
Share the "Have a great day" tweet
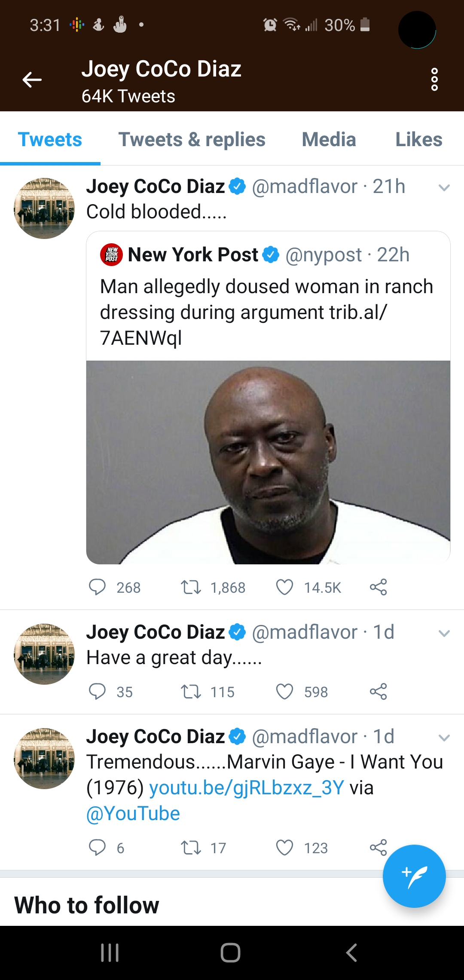[378, 692]
